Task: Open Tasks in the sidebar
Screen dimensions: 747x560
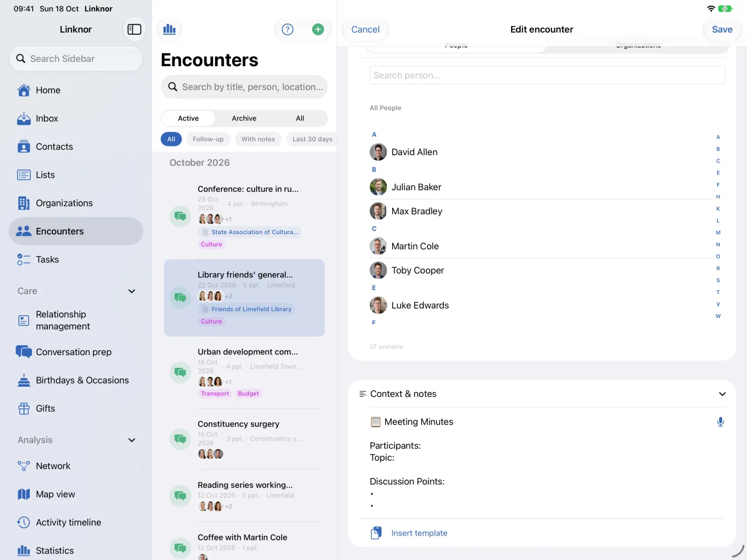Action: [76, 260]
